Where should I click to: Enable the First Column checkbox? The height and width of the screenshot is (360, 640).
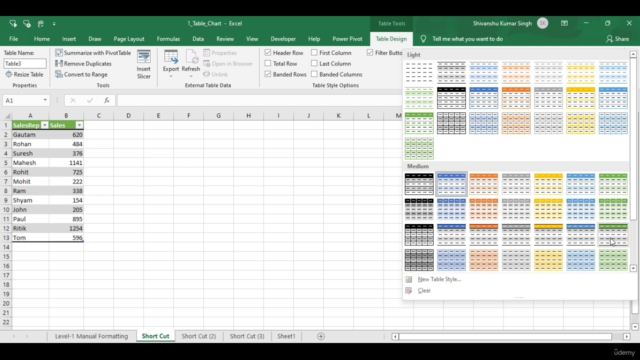314,53
